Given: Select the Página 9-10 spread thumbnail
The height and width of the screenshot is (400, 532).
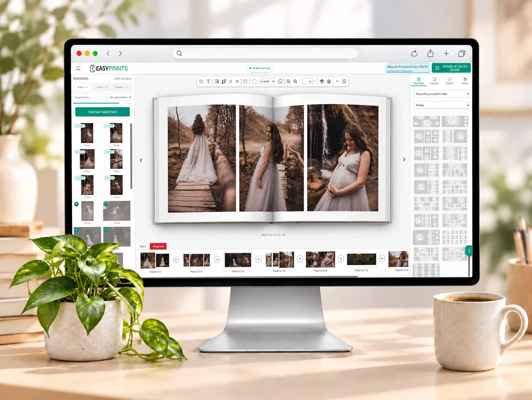Looking at the screenshot, I should pos(320,259).
